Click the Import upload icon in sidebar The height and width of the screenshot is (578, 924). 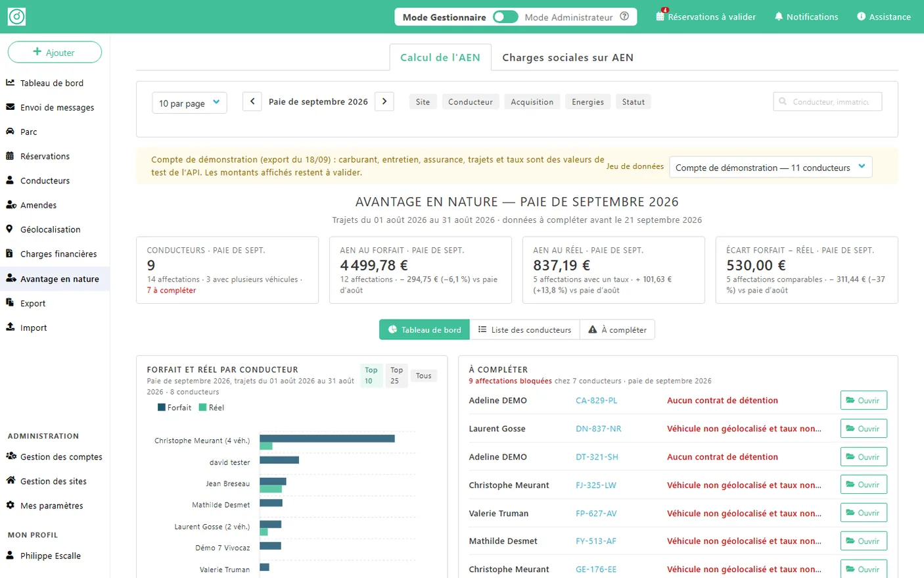click(11, 327)
